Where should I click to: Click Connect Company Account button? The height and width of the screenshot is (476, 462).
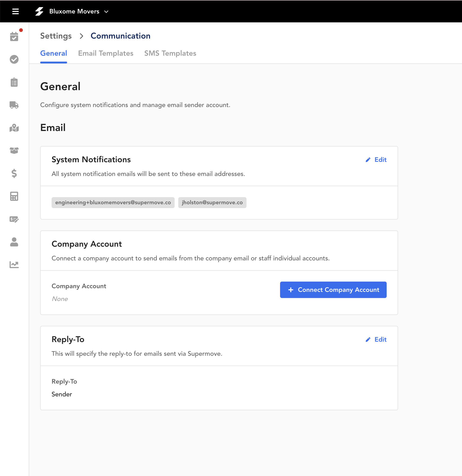(x=333, y=290)
